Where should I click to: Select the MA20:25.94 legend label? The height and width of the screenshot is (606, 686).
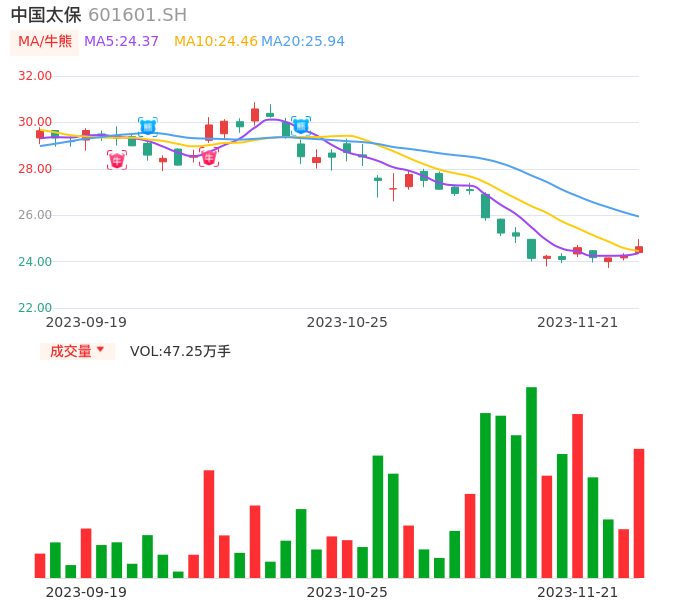303,42
